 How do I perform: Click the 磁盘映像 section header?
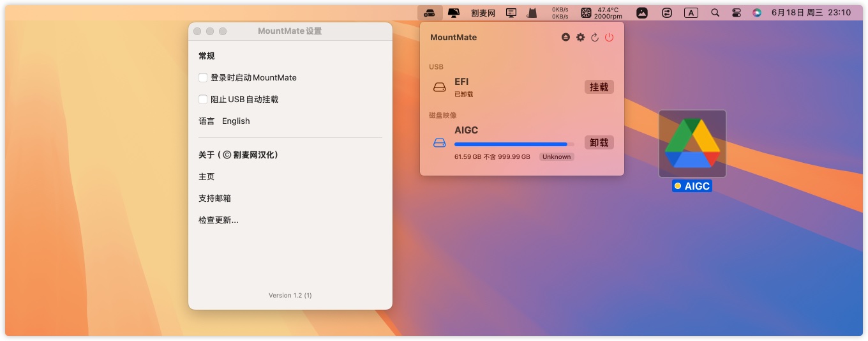(x=443, y=116)
